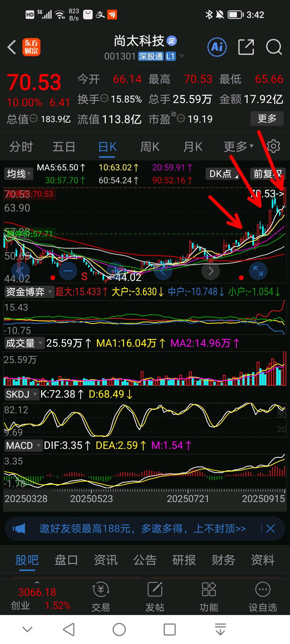The width and height of the screenshot is (290, 644).
Task: Open chart settings gear icon
Action: pyautogui.click(x=273, y=146)
